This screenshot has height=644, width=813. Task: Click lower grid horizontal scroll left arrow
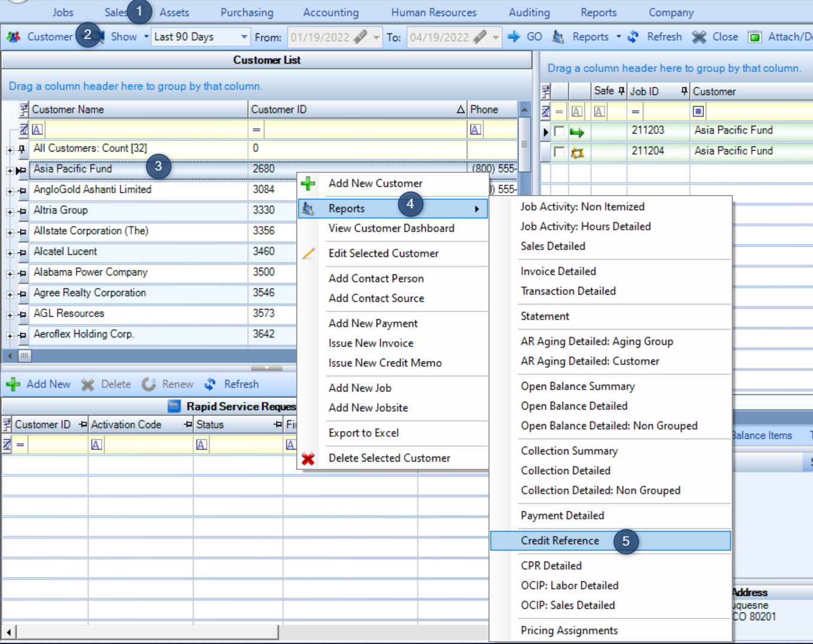(8, 632)
